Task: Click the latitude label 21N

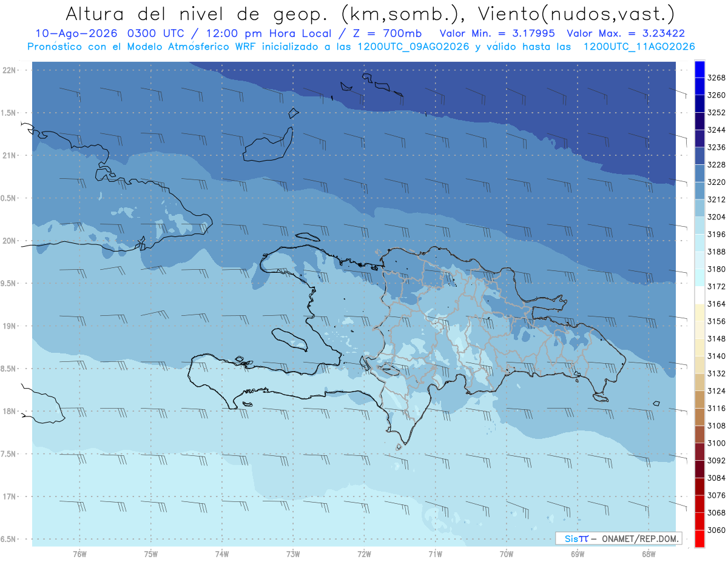Action: pyautogui.click(x=10, y=155)
